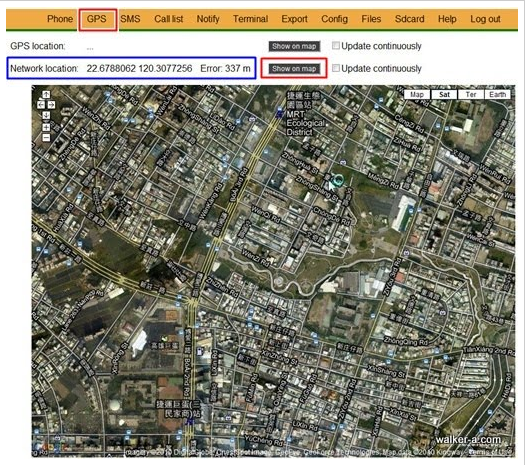Open the Terminal tab
This screenshot has height=465, width=525.
click(250, 19)
